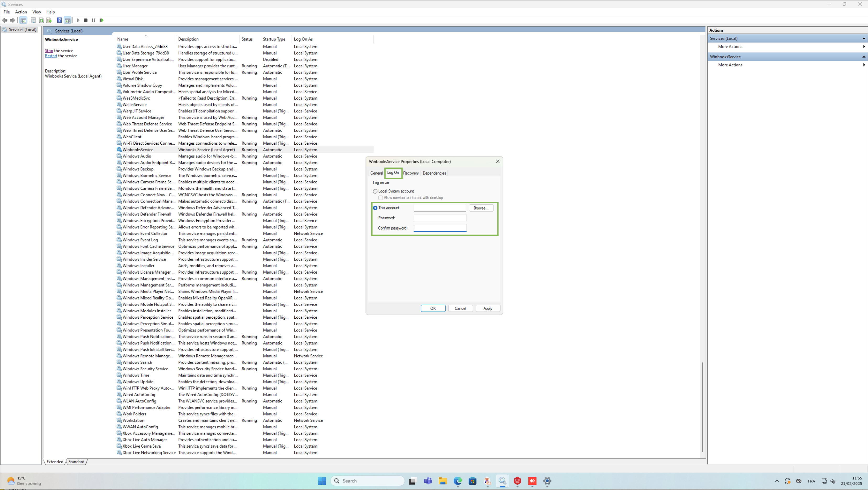This screenshot has height=490, width=868.
Task: Click the Restart the service link
Action: pyautogui.click(x=51, y=56)
